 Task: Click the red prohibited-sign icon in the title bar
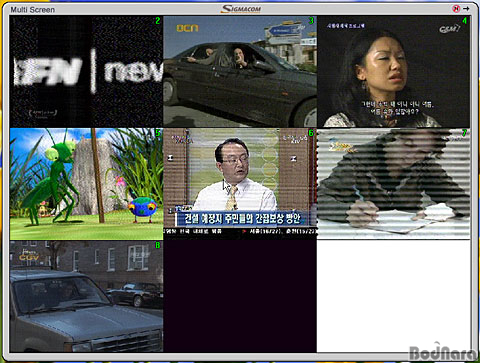coord(456,9)
